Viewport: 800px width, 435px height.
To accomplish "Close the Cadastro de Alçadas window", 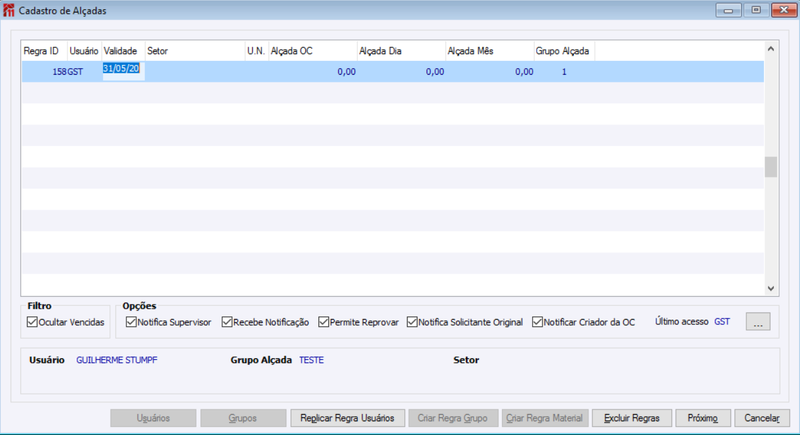I will point(784,10).
